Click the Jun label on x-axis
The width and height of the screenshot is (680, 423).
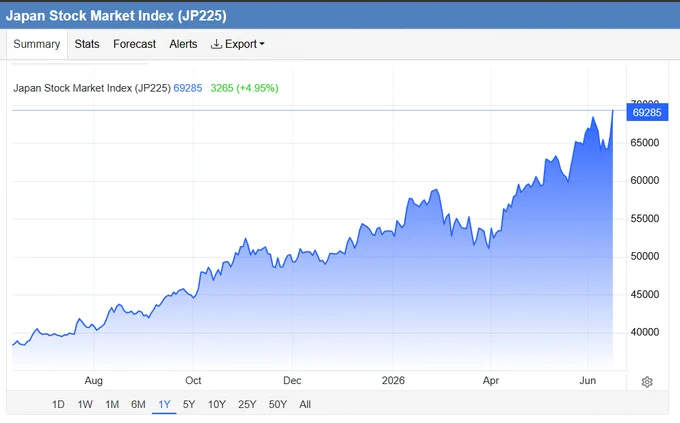[588, 380]
